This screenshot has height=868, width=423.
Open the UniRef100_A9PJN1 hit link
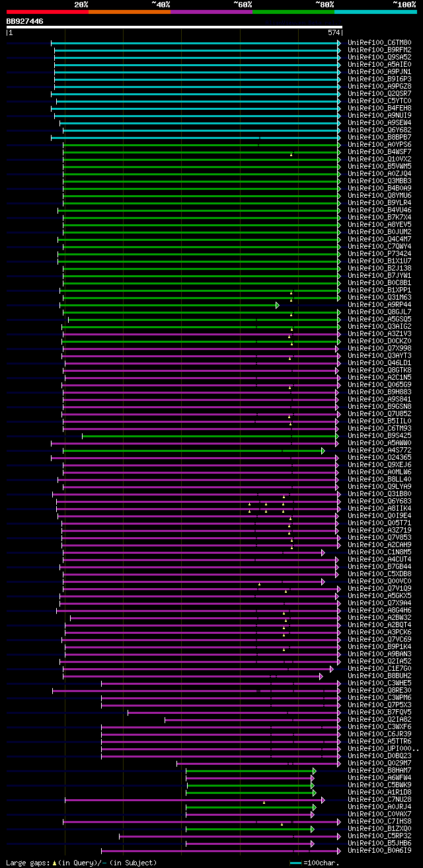[379, 72]
